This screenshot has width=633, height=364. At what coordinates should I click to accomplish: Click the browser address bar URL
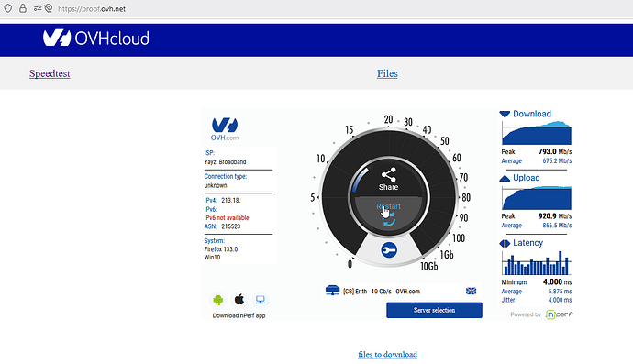92,9
